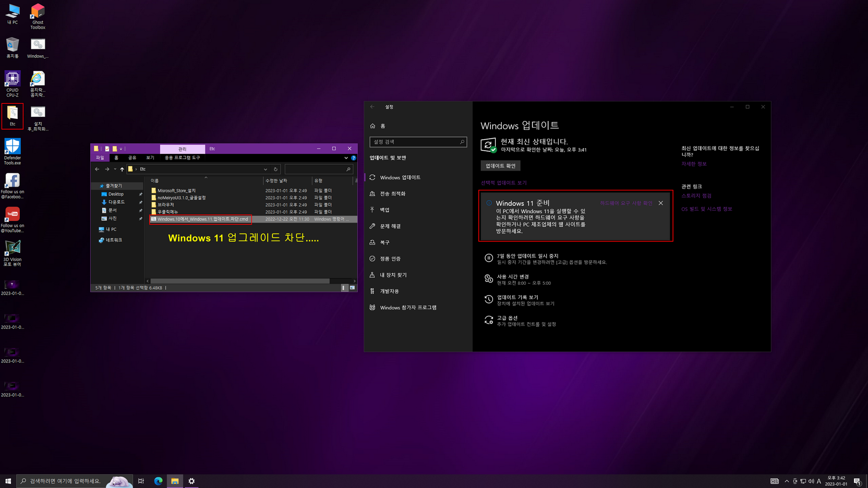Open Follow us on YouTube shortcut
The width and height of the screenshot is (868, 488).
point(13,220)
